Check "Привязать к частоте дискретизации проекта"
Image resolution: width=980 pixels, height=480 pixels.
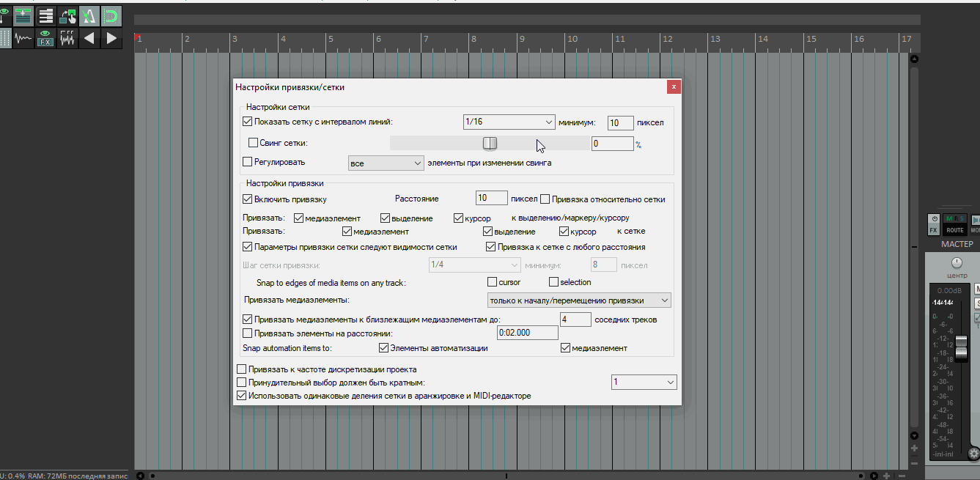pyautogui.click(x=242, y=369)
